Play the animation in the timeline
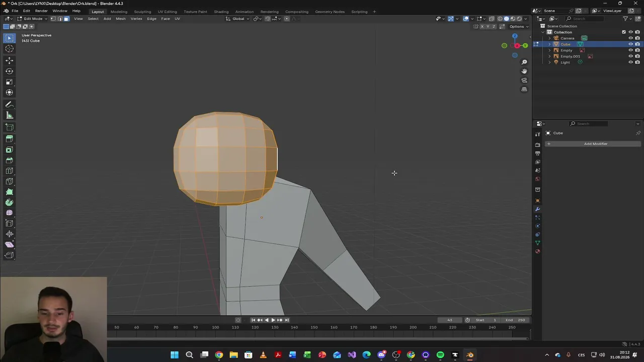The height and width of the screenshot is (362, 644). coord(273,320)
